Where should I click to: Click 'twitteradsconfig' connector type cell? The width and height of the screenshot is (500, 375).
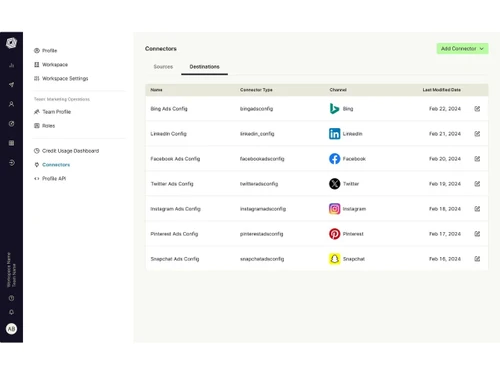point(259,184)
